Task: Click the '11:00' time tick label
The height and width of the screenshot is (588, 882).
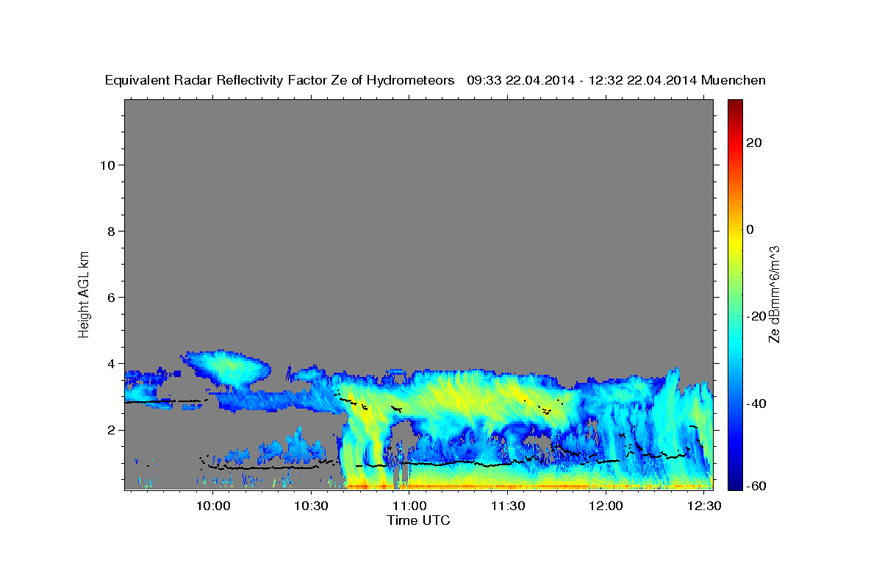Action: [409, 506]
